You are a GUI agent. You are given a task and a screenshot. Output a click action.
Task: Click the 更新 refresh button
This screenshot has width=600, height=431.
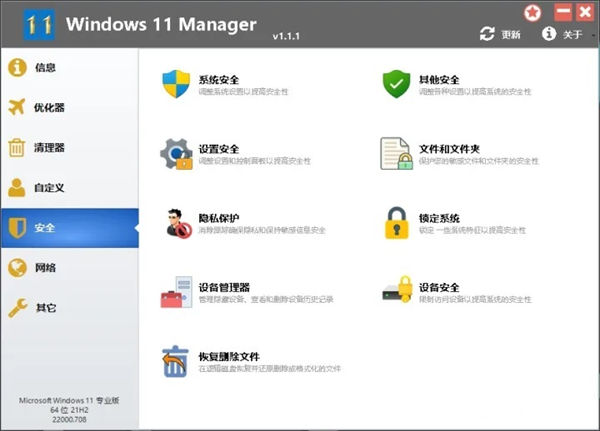click(501, 35)
